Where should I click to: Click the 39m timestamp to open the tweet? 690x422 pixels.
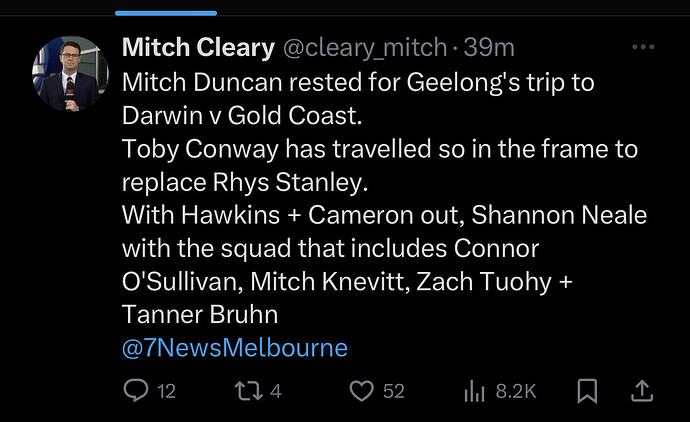[x=489, y=48]
